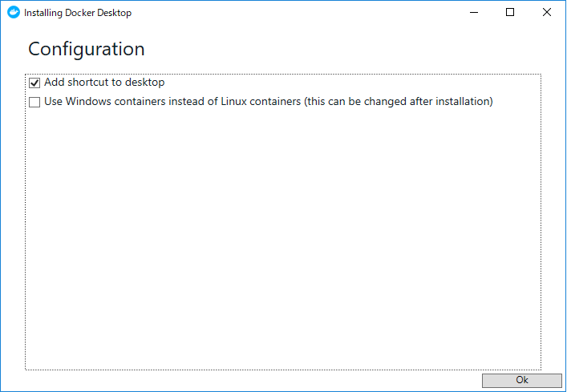Tick the empty box beside Windows containers option
Screen dimensions: 567x392
34,103
